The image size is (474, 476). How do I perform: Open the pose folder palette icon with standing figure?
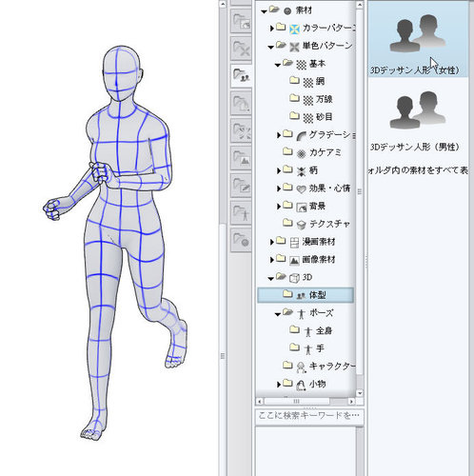[x=241, y=212]
